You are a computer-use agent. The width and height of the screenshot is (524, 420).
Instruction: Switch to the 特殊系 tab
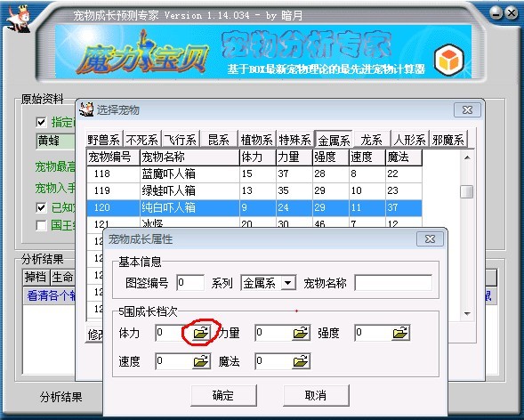click(295, 140)
